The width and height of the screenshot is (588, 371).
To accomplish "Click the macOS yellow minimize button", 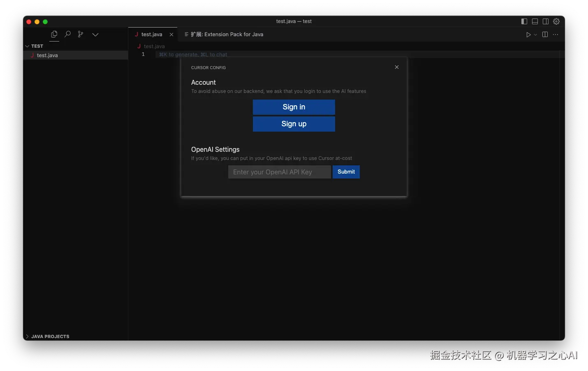I will pyautogui.click(x=37, y=22).
